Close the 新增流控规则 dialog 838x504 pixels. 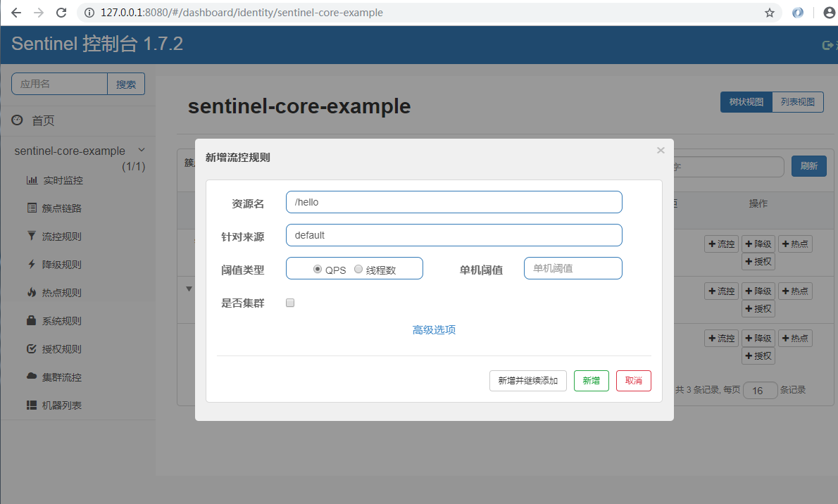(661, 150)
